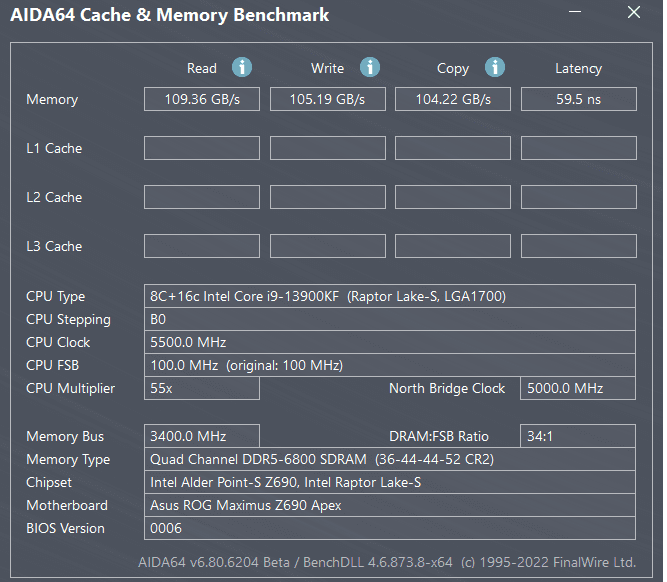Click the Memory Type DDR5-6800 field
The image size is (667, 582).
click(x=390, y=459)
